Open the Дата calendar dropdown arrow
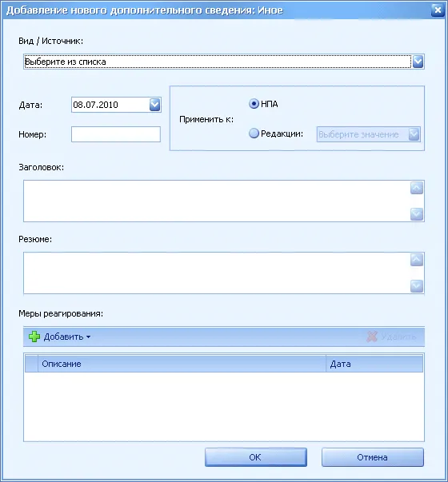Image resolution: width=448 pixels, height=482 pixels. click(154, 105)
